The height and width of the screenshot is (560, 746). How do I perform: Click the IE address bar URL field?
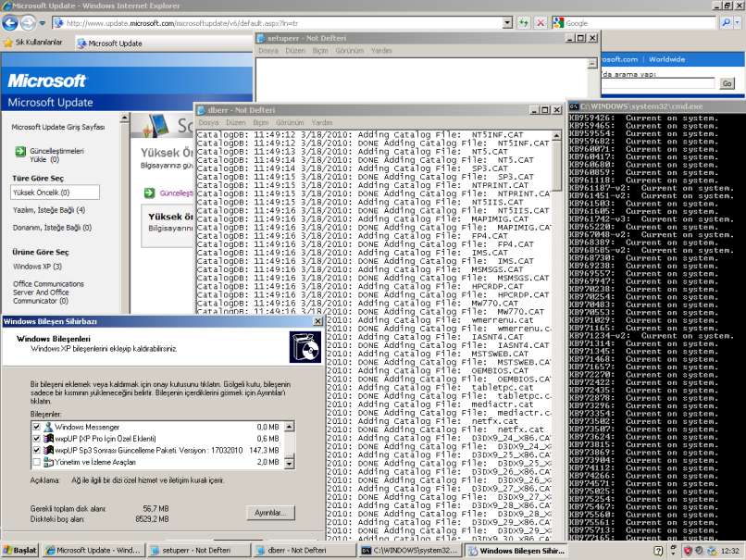click(x=280, y=23)
